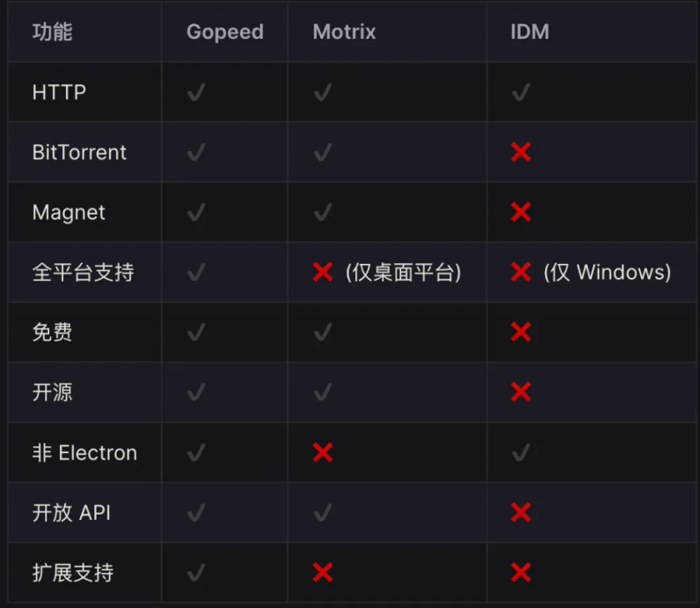Click IDM's checkmark in 非 Electron row
Viewport: 700px width, 608px height.
[x=521, y=453]
